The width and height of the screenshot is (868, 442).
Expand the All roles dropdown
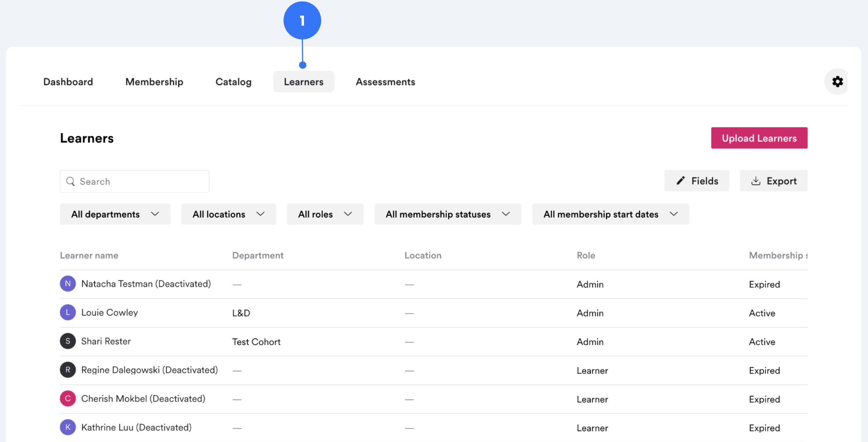click(x=325, y=214)
